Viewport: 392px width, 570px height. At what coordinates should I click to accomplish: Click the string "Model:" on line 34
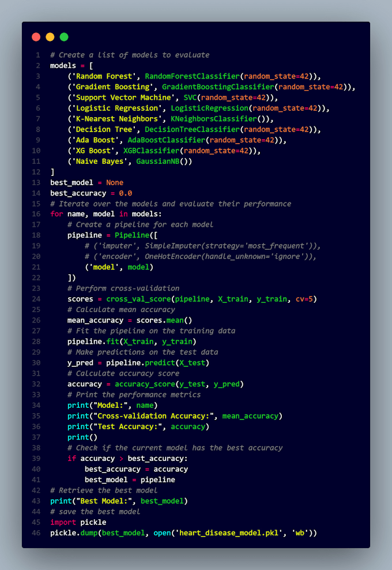111,406
